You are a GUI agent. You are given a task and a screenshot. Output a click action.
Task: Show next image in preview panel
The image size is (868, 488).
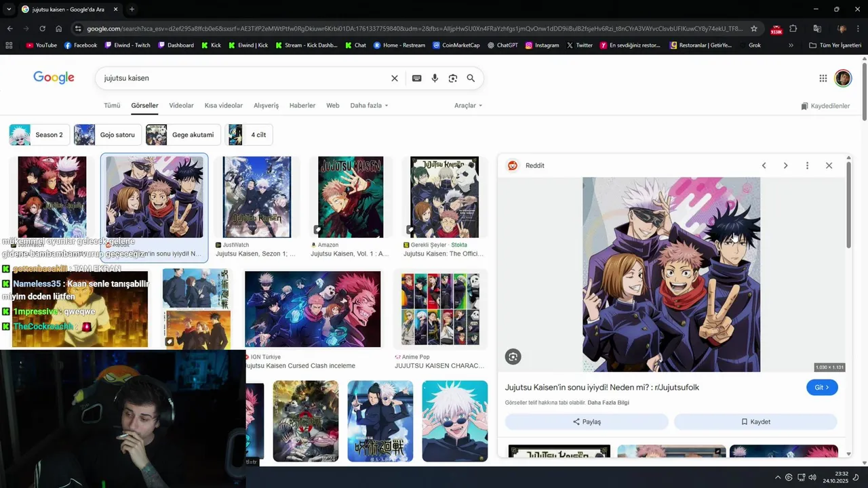click(785, 165)
